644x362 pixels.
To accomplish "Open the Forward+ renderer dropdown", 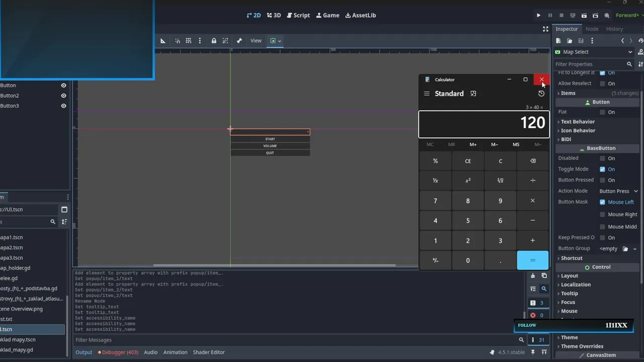I will [x=629, y=16].
